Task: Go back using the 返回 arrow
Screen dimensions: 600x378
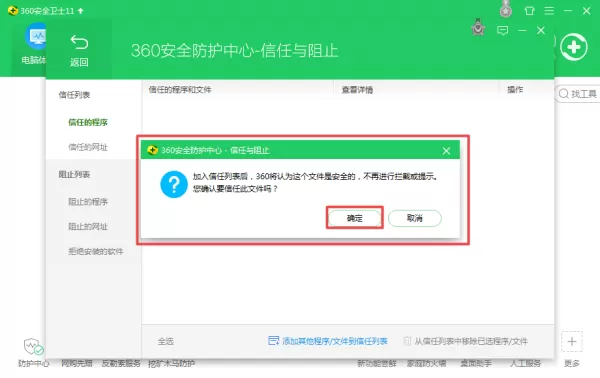Action: [79, 51]
